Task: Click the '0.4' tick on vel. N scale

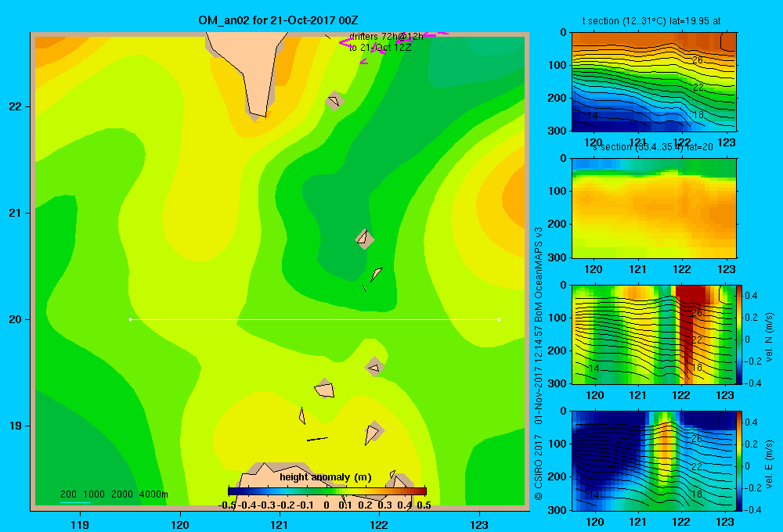Action: point(751,296)
